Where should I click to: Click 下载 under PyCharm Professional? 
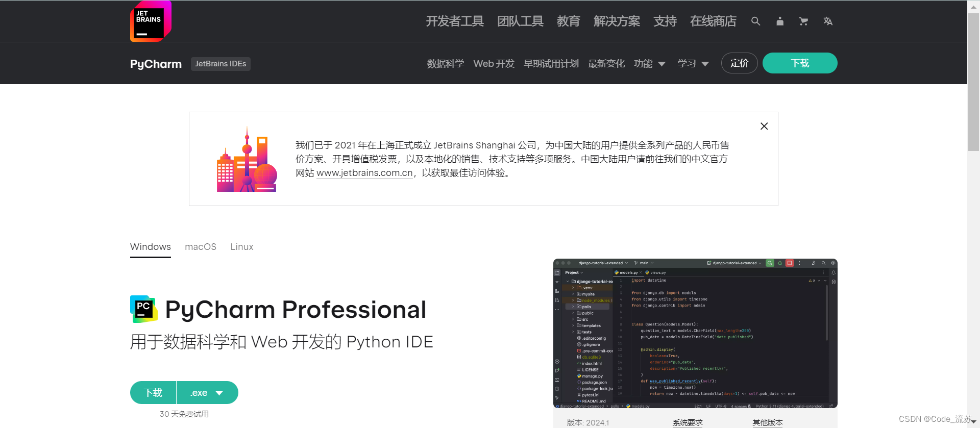[153, 393]
